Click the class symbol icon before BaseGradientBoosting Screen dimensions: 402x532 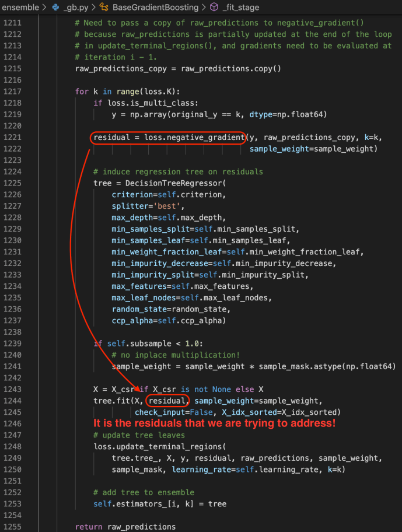pos(104,7)
